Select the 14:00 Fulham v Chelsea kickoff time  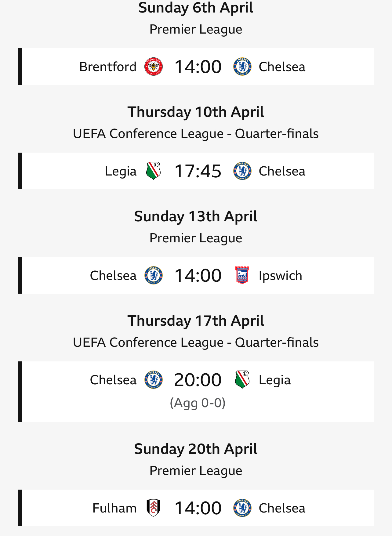click(x=198, y=508)
